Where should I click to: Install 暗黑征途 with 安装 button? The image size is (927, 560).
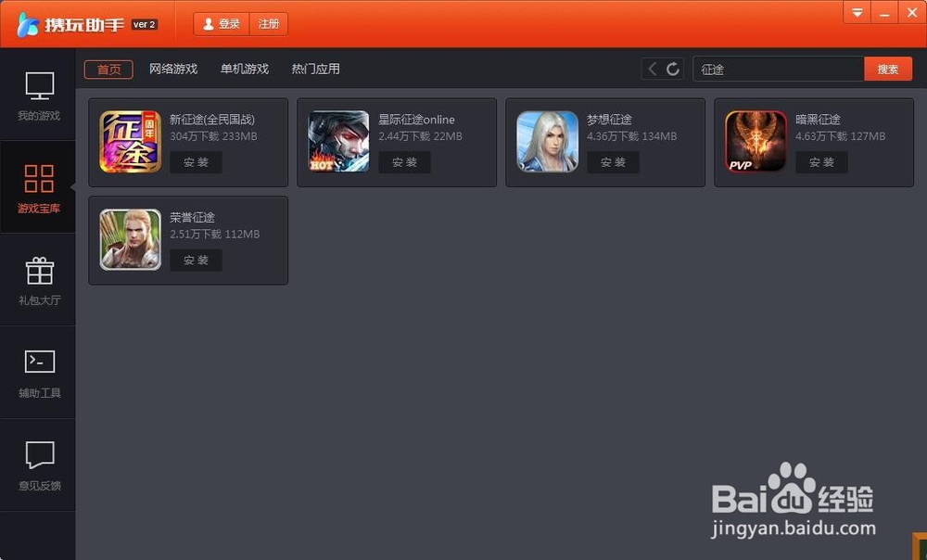(821, 162)
